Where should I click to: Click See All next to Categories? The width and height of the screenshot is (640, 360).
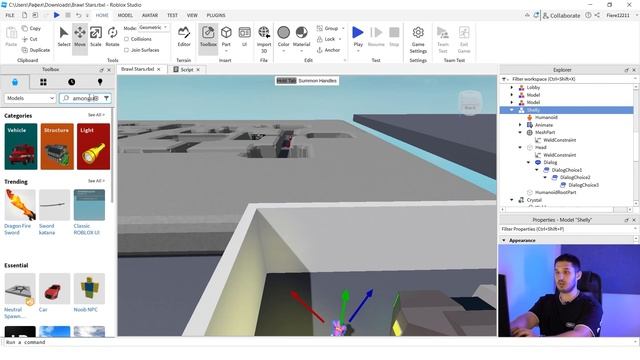coord(96,115)
